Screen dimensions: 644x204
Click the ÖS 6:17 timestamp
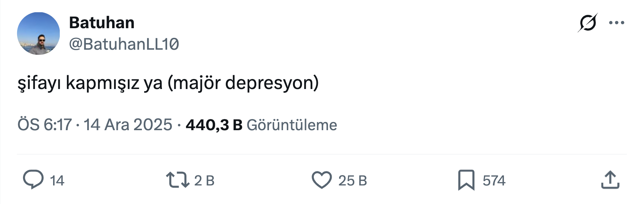[x=45, y=125]
